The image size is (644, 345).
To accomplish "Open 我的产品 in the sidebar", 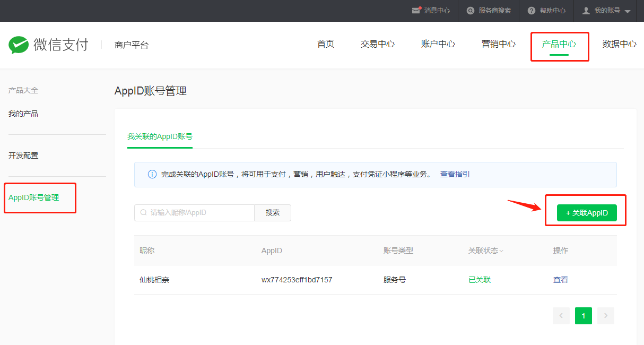I will point(23,114).
